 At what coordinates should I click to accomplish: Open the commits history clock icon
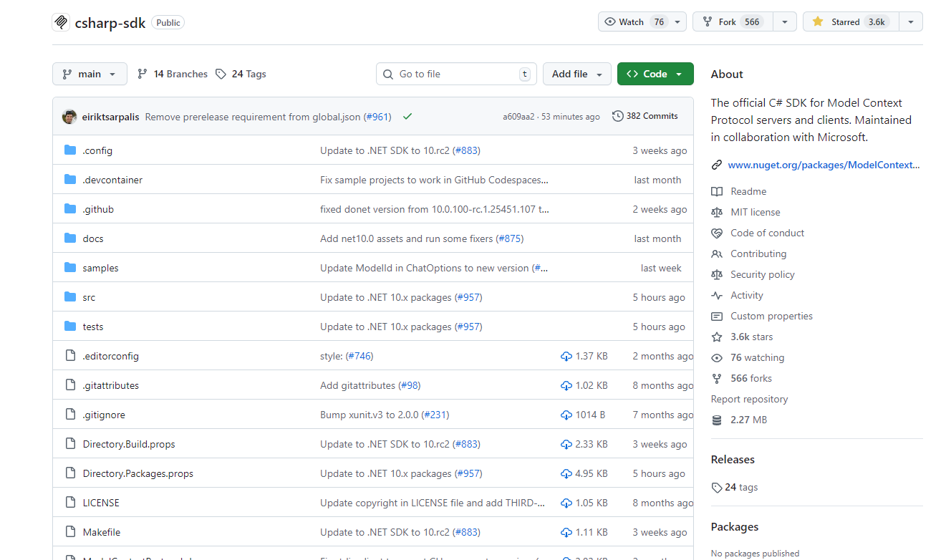(x=617, y=116)
